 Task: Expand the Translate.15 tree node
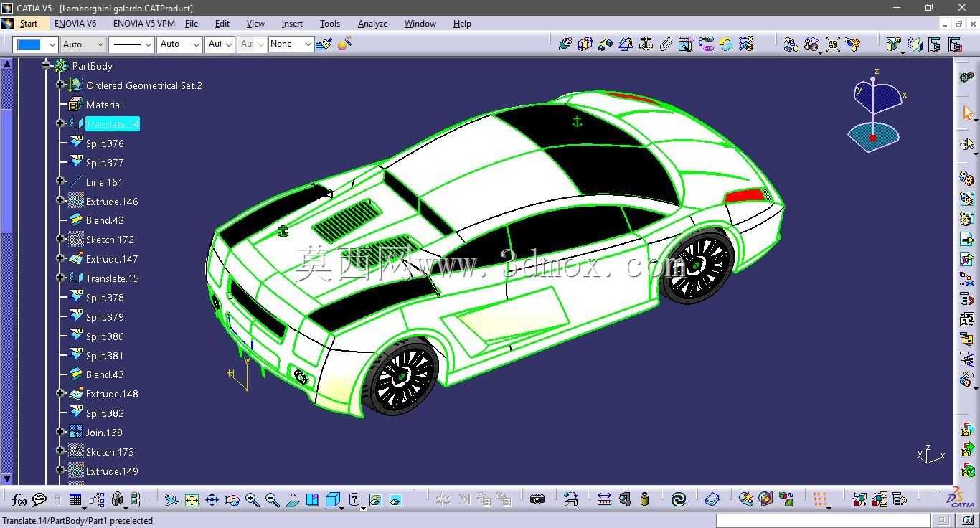[x=60, y=278]
